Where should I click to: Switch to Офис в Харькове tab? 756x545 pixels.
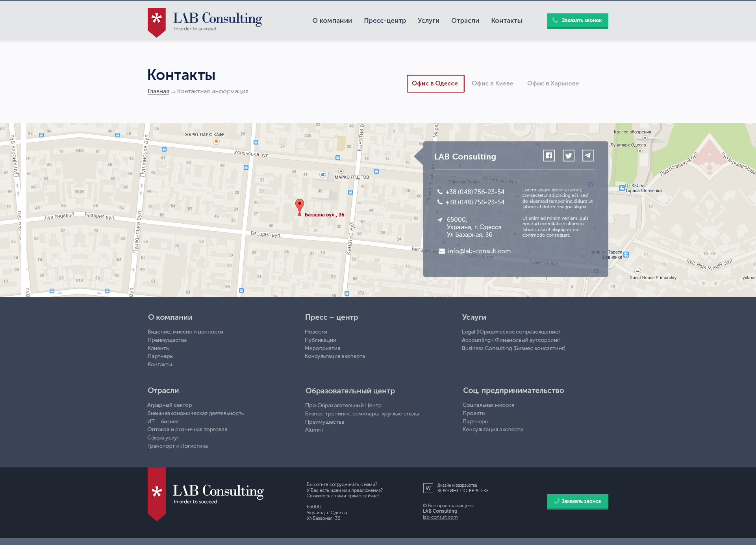(x=553, y=83)
